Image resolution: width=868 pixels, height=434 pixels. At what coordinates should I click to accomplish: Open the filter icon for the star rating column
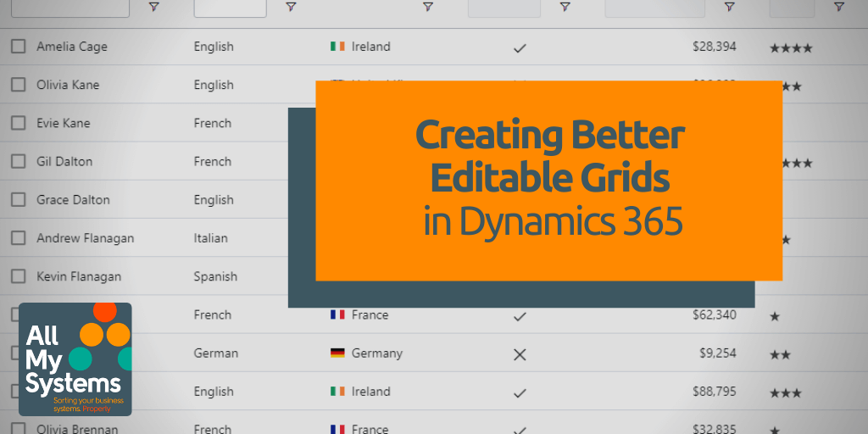tap(839, 7)
